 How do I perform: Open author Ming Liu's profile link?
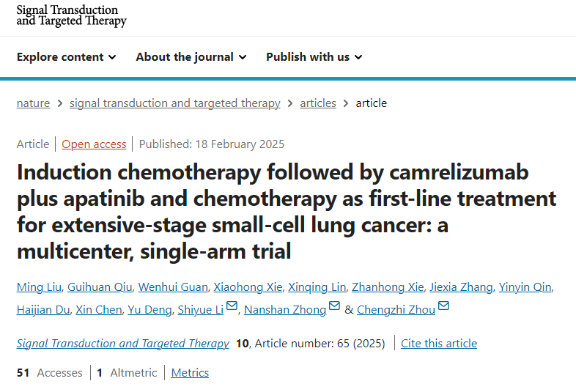tap(40, 287)
